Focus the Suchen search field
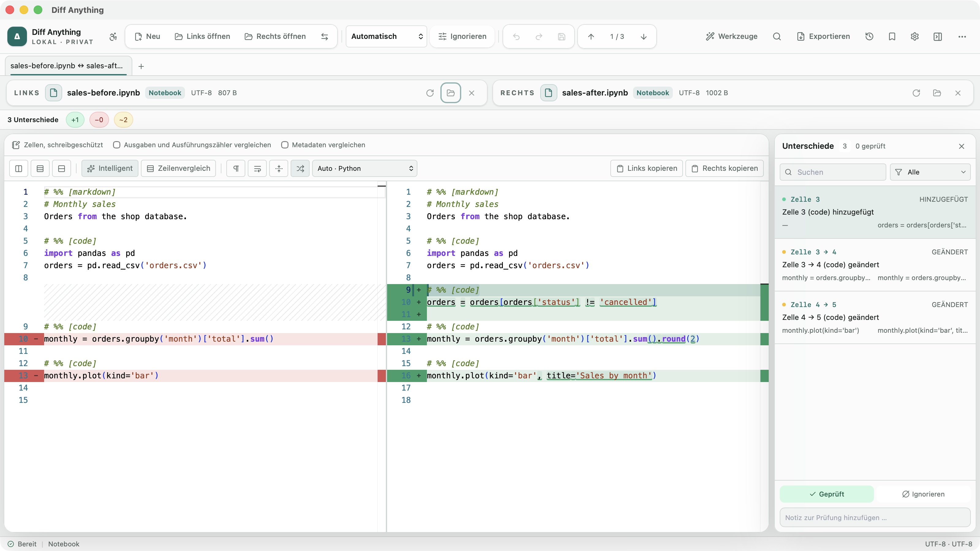Viewport: 980px width, 551px height. coord(833,172)
